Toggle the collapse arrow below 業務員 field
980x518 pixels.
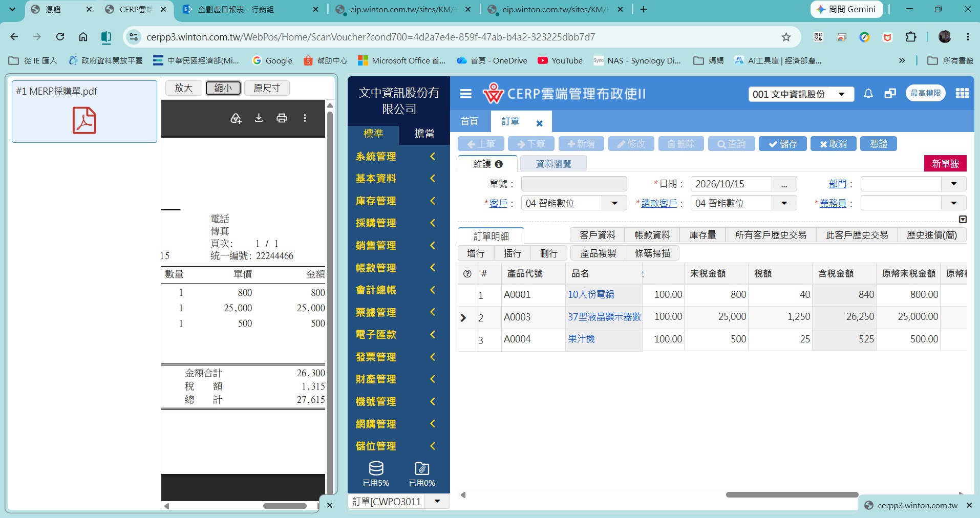(962, 220)
